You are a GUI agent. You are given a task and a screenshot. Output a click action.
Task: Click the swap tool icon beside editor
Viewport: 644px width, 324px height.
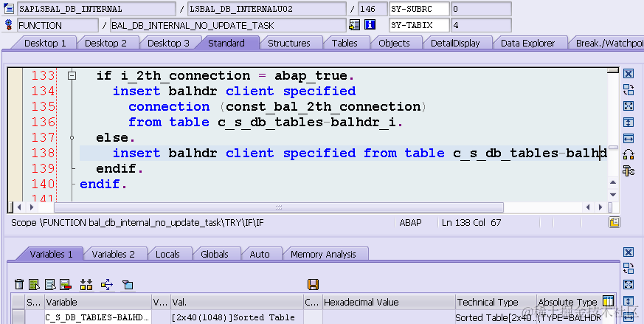tap(629, 89)
